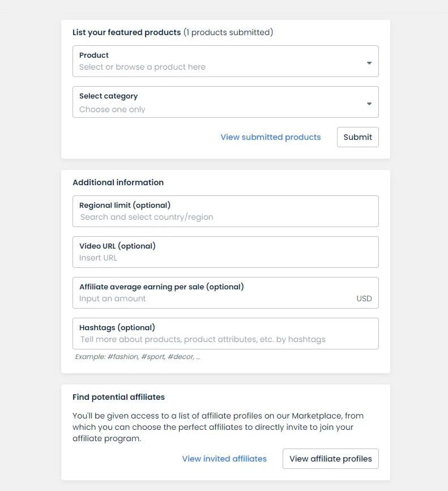Focus the Hashtags input field
Image resolution: width=448 pixels, height=491 pixels.
225,334
